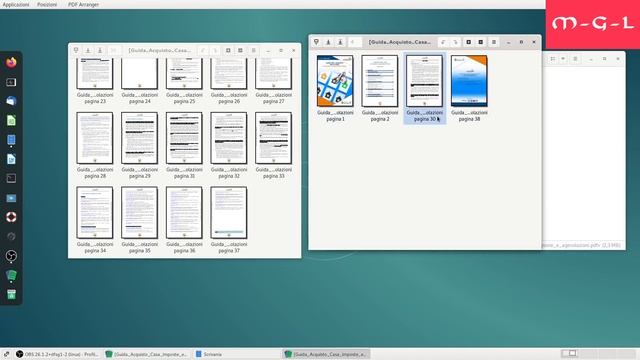The image size is (640, 360).
Task: Select the pagina 31 thumbnail
Action: pos(184,138)
